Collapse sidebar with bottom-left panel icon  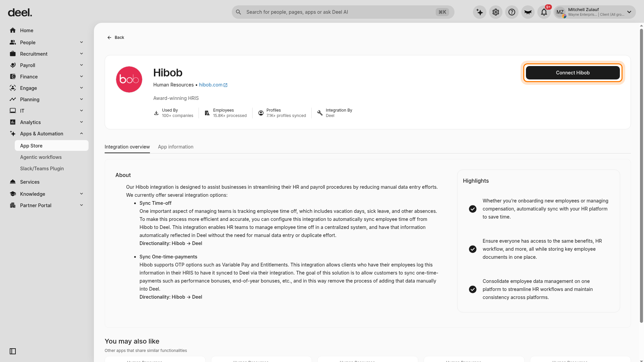(13, 351)
